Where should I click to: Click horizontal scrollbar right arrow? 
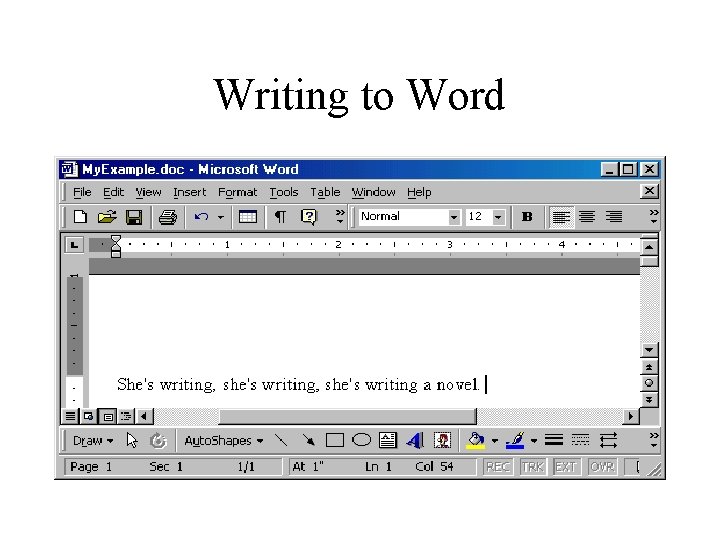click(x=631, y=416)
